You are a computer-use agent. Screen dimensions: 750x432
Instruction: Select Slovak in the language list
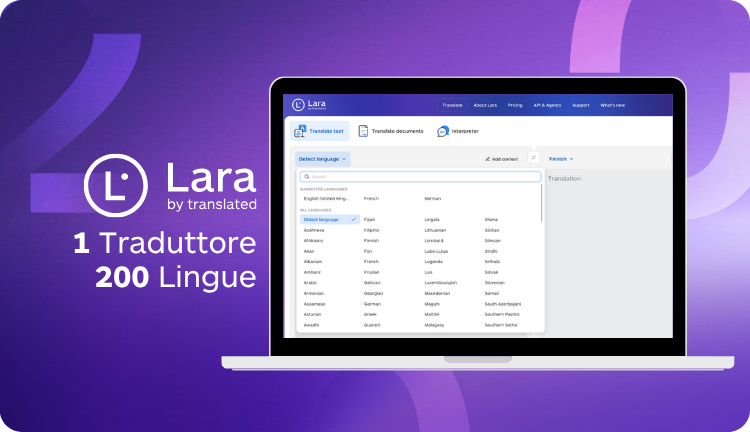point(491,272)
